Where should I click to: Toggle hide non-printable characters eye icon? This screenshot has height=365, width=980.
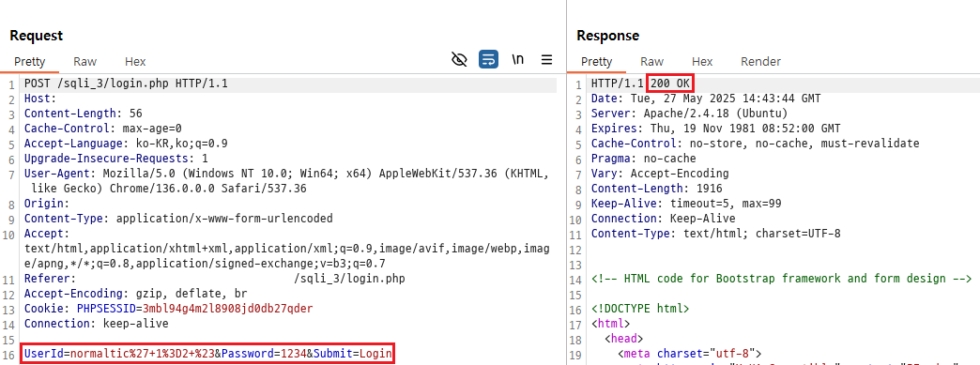pyautogui.click(x=459, y=60)
